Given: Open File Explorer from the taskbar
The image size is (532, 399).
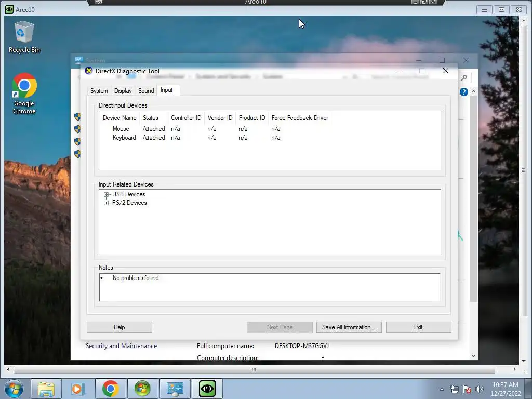Looking at the screenshot, I should 46,389.
